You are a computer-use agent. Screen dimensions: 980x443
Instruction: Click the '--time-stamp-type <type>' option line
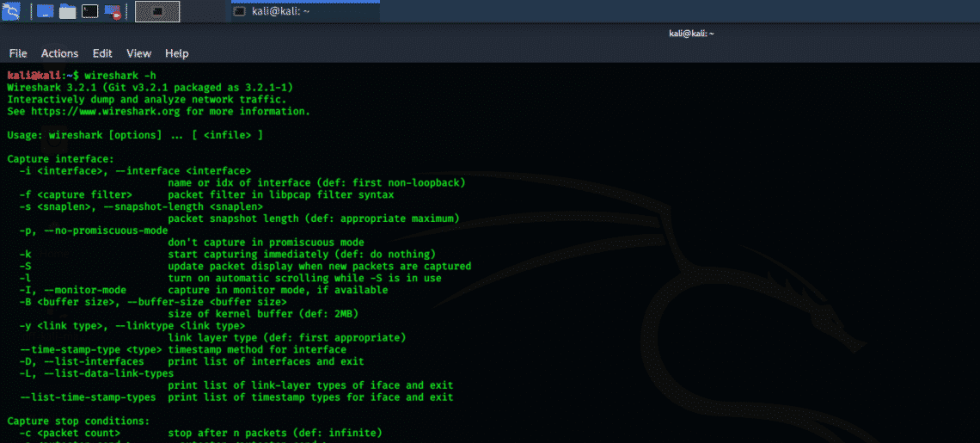coord(182,349)
